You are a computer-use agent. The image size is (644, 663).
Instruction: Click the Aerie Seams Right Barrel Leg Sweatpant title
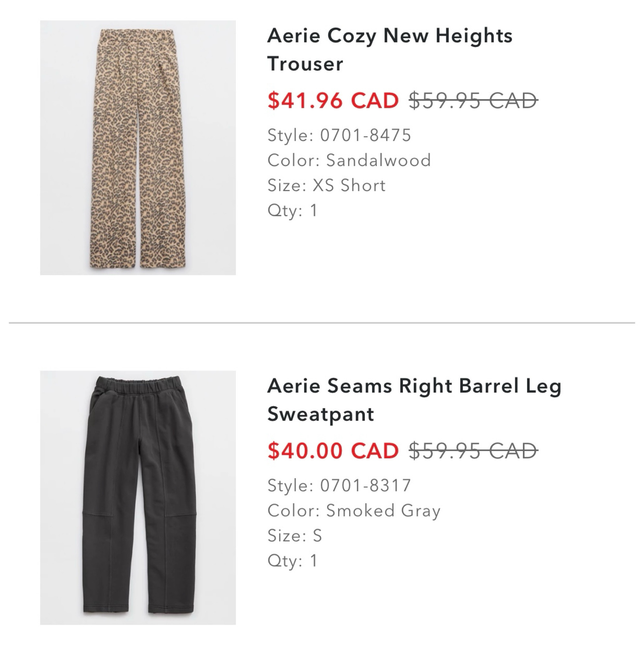414,399
